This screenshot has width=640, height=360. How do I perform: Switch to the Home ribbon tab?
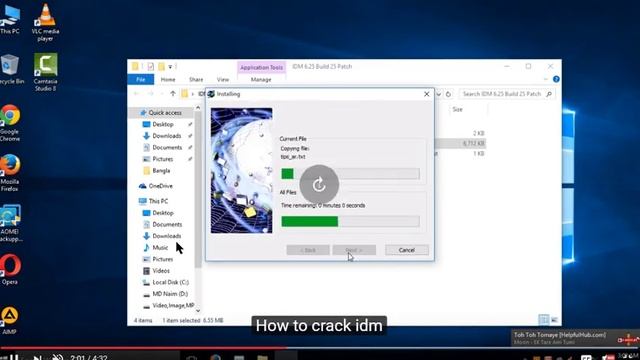(x=168, y=79)
